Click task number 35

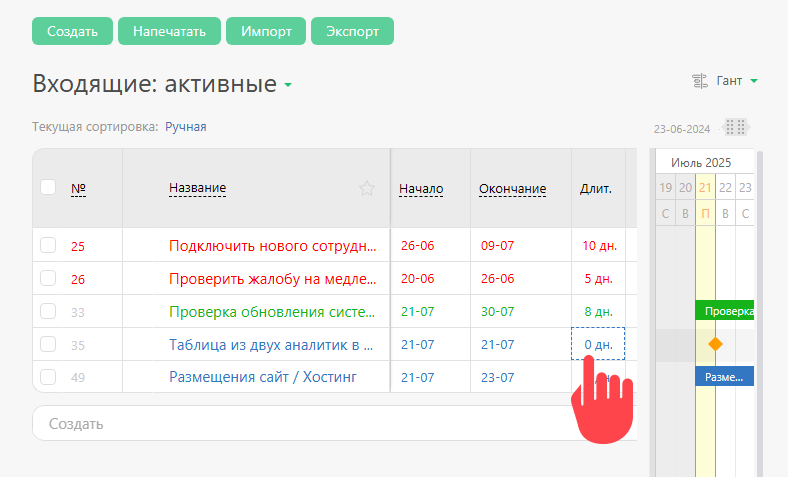tap(78, 345)
